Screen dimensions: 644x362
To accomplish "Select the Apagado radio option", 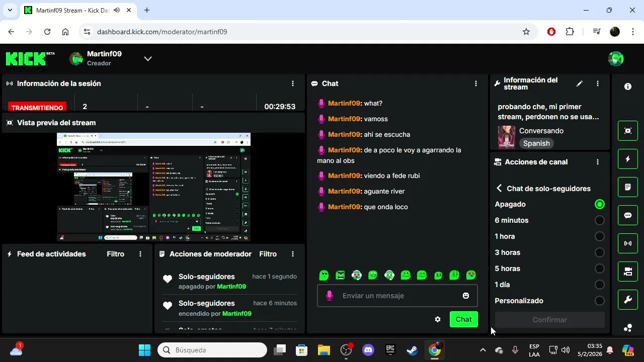I will pos(599,204).
